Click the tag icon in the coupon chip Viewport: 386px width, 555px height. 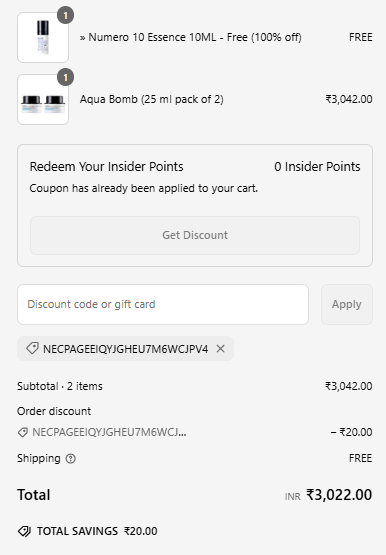click(x=32, y=349)
